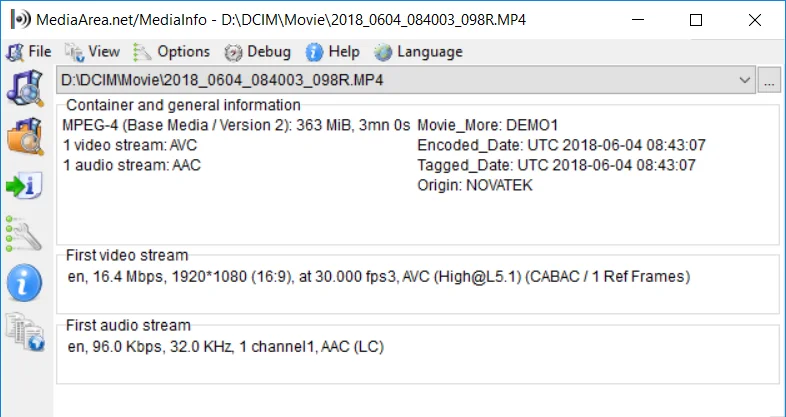Screen dimensions: 786x417
Task: Click the file path combo box field
Action: pyautogui.click(x=406, y=80)
